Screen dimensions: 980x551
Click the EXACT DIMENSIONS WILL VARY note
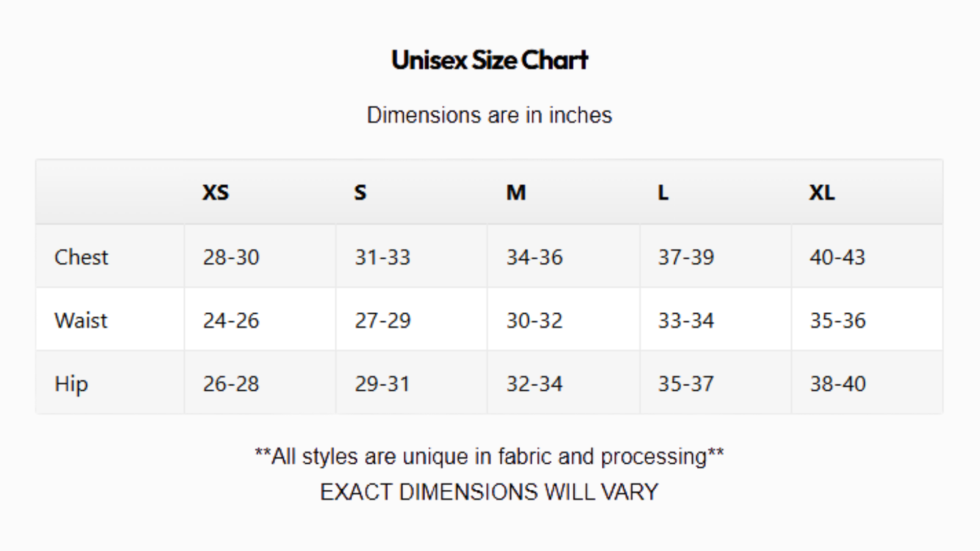489,492
